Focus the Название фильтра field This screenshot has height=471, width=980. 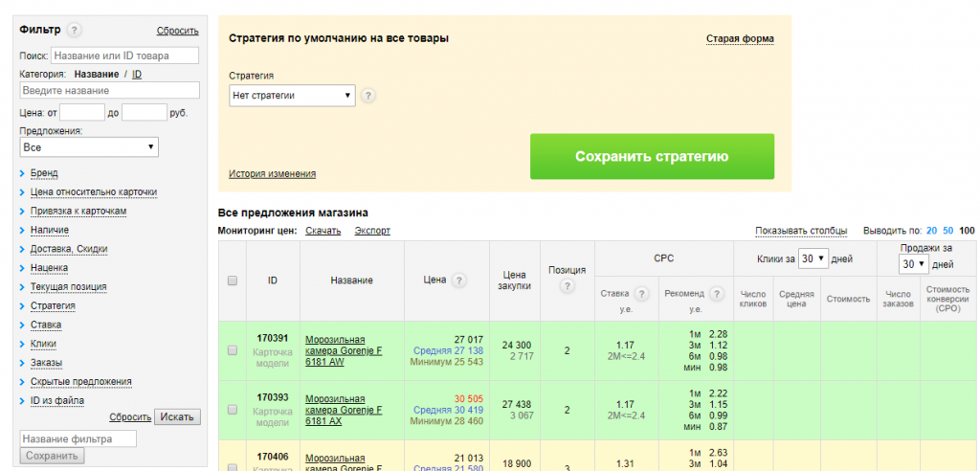click(x=78, y=438)
